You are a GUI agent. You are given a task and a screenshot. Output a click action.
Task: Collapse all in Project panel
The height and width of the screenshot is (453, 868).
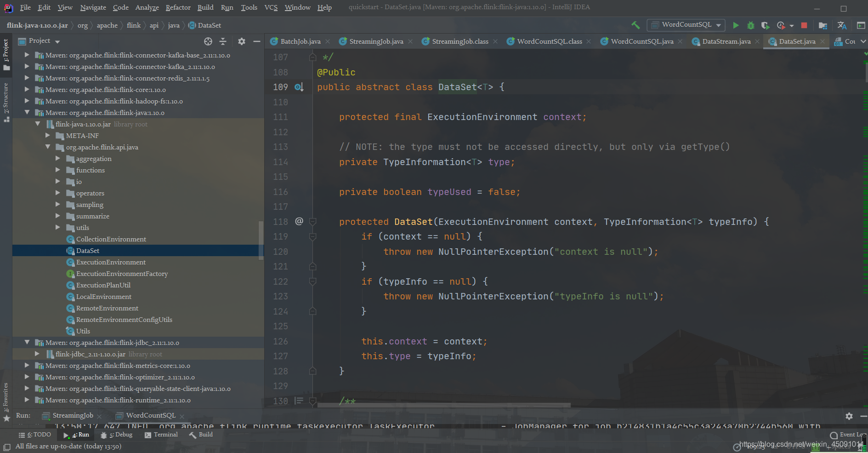(x=223, y=41)
